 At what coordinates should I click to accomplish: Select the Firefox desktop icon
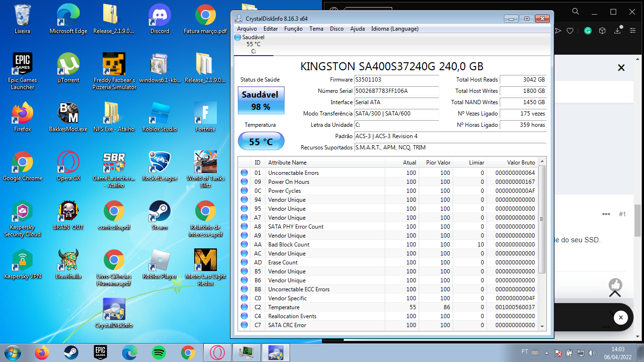point(22,117)
